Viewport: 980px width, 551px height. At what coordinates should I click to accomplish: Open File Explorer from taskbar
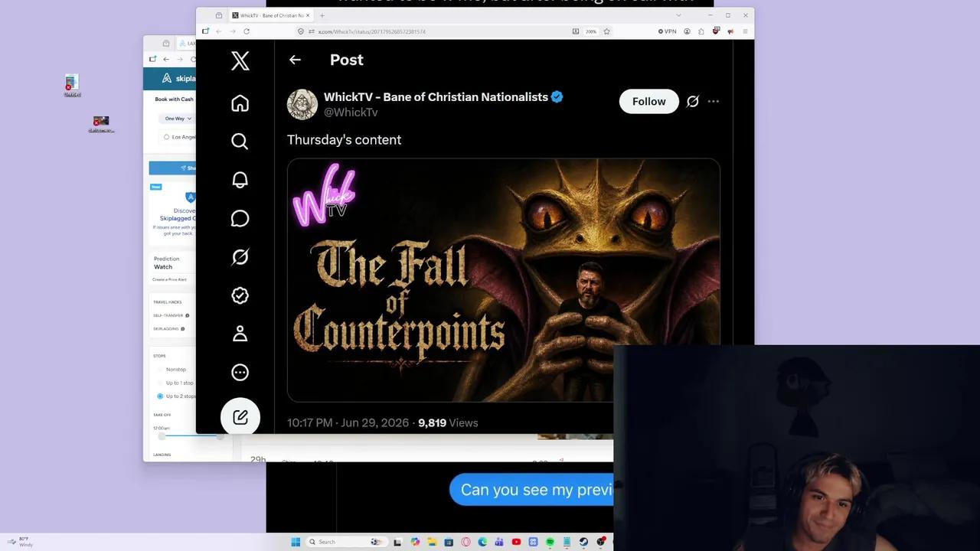pyautogui.click(x=432, y=542)
